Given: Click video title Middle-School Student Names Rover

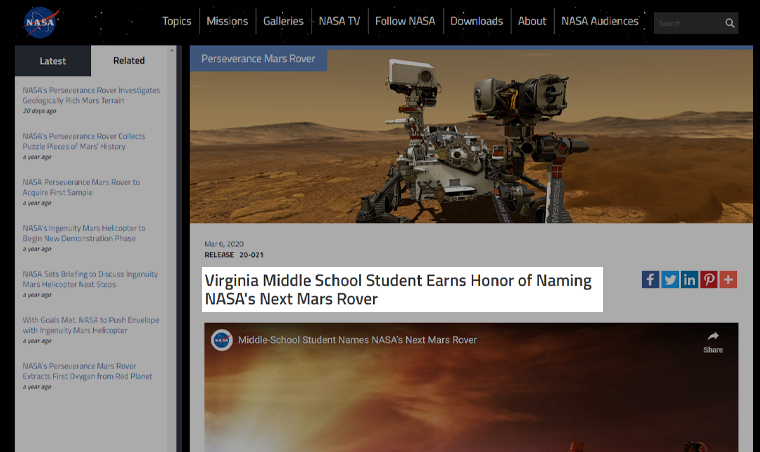Looking at the screenshot, I should pyautogui.click(x=357, y=340).
